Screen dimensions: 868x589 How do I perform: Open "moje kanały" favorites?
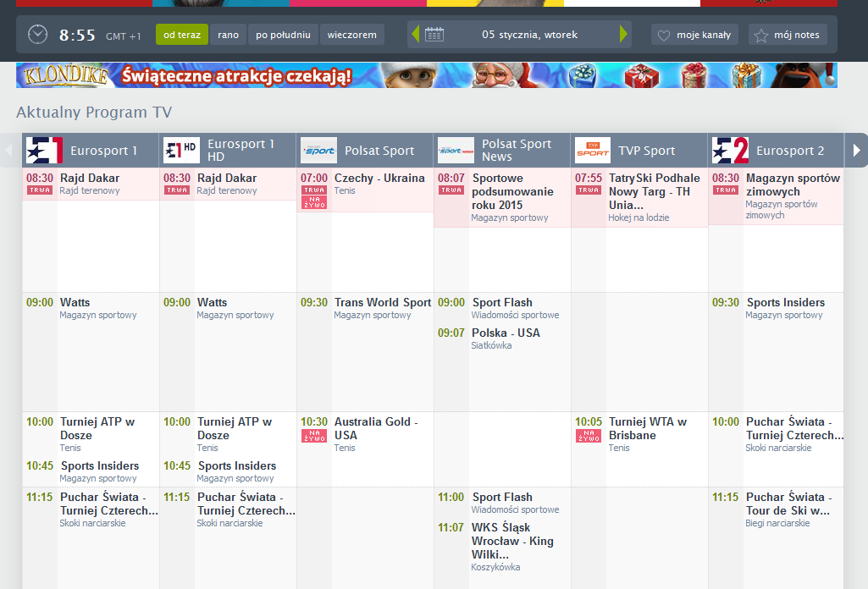tap(695, 35)
